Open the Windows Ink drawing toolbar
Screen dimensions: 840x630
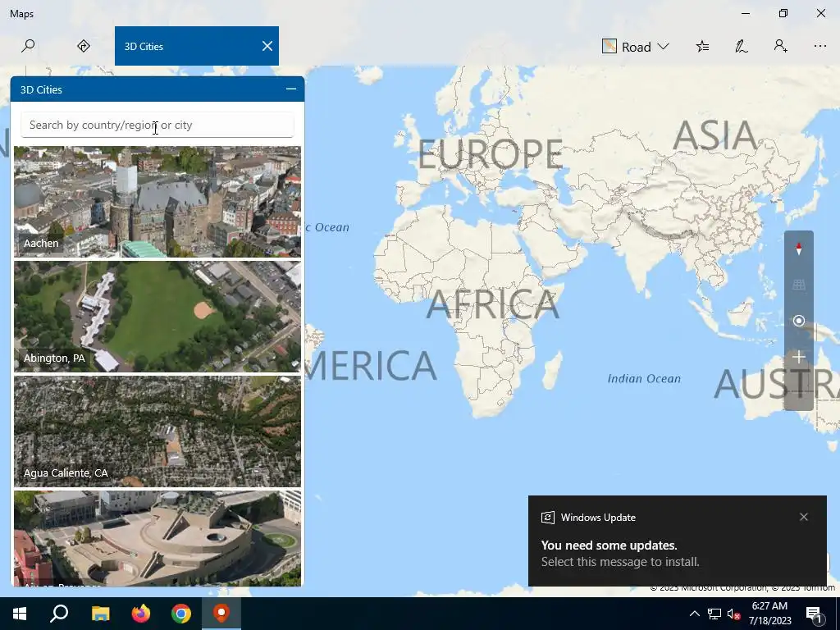[742, 47]
